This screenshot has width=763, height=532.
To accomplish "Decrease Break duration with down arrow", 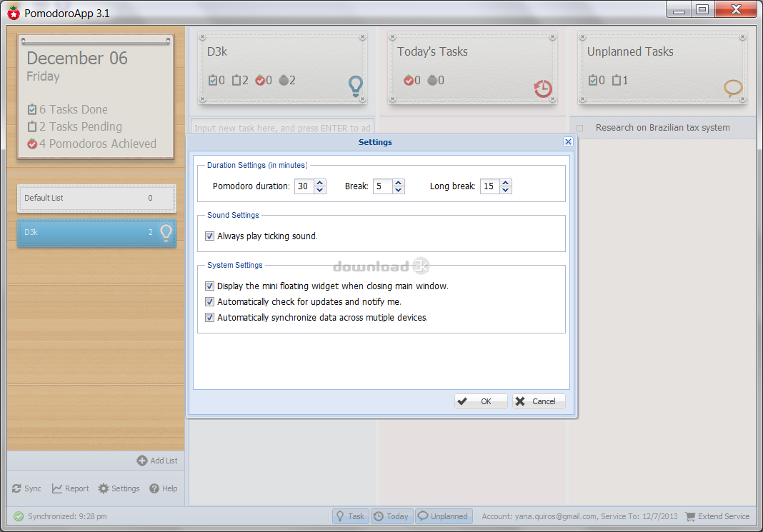I will (x=399, y=190).
